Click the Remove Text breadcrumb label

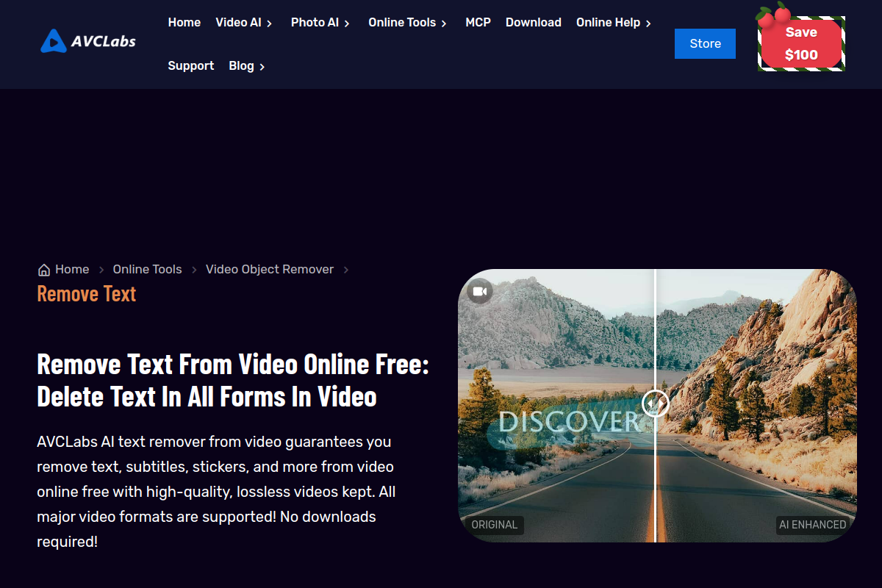click(x=87, y=294)
